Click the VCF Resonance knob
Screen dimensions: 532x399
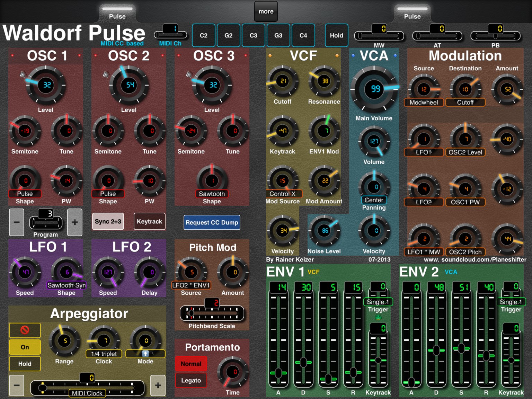(x=324, y=81)
